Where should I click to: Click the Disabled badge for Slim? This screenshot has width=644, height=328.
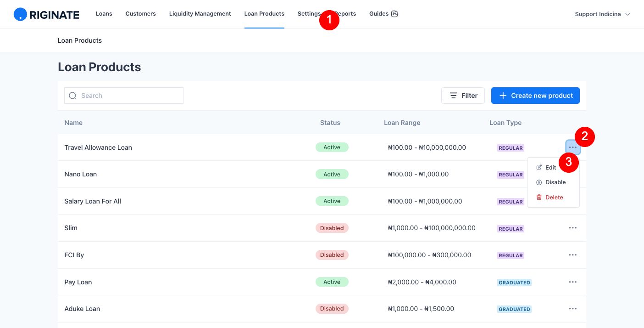tap(332, 228)
